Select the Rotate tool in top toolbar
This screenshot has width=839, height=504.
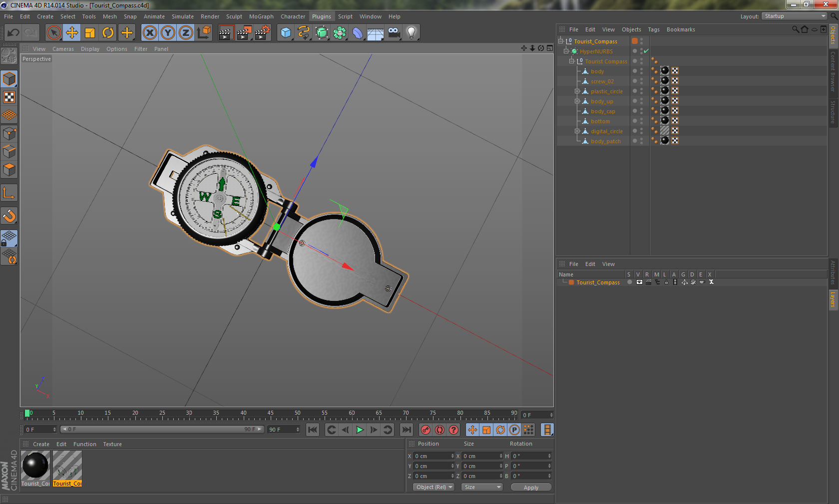[108, 33]
